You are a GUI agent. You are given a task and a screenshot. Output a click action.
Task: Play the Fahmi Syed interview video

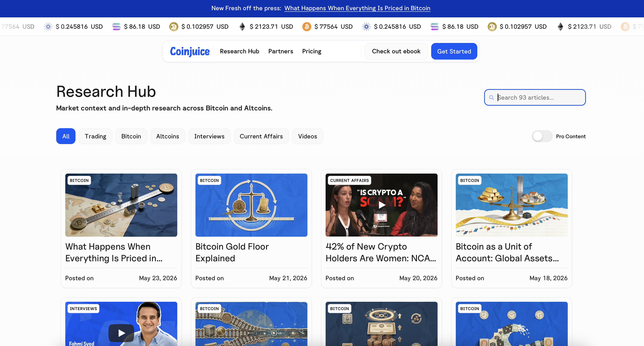coord(121,333)
